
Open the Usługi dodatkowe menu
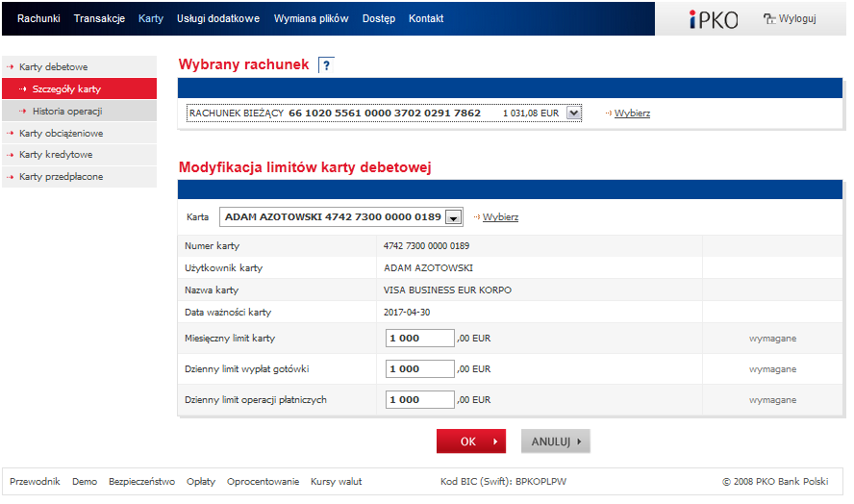[x=218, y=18]
